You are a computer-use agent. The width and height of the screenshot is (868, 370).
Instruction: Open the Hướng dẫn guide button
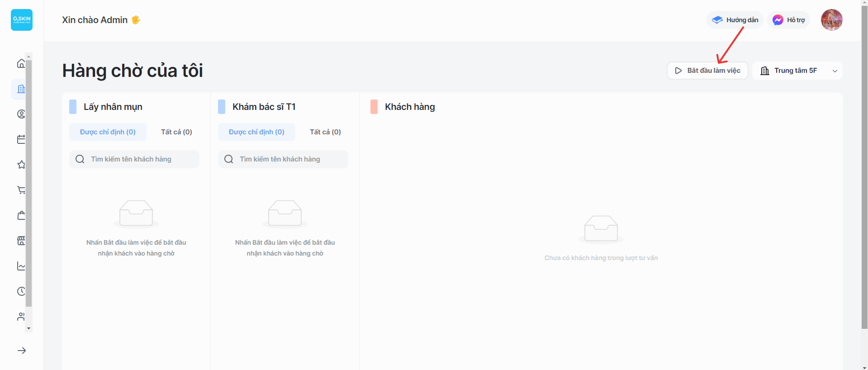point(735,20)
